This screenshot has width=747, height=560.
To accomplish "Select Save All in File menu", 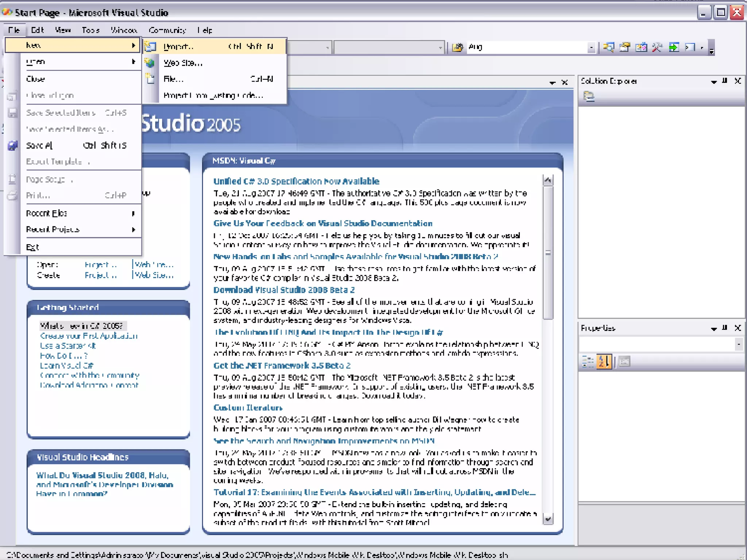I will click(40, 145).
